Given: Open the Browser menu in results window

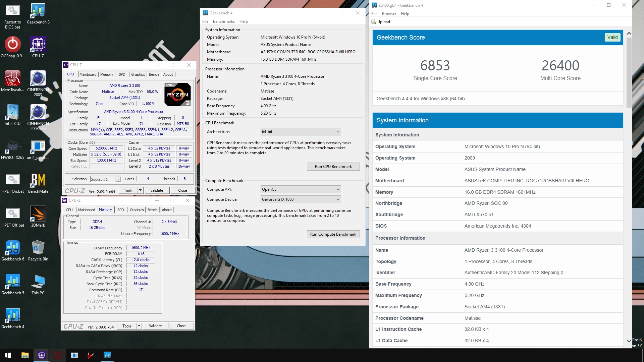Looking at the screenshot, I should [389, 14].
